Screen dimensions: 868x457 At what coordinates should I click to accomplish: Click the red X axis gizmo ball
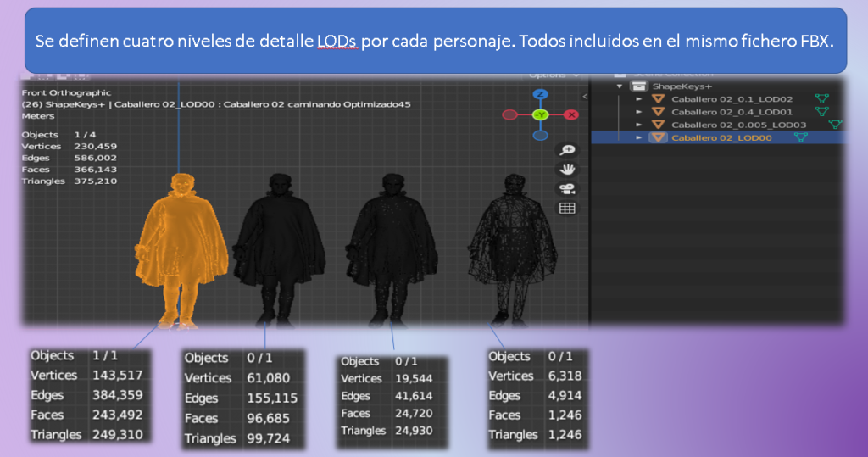pyautogui.click(x=571, y=114)
